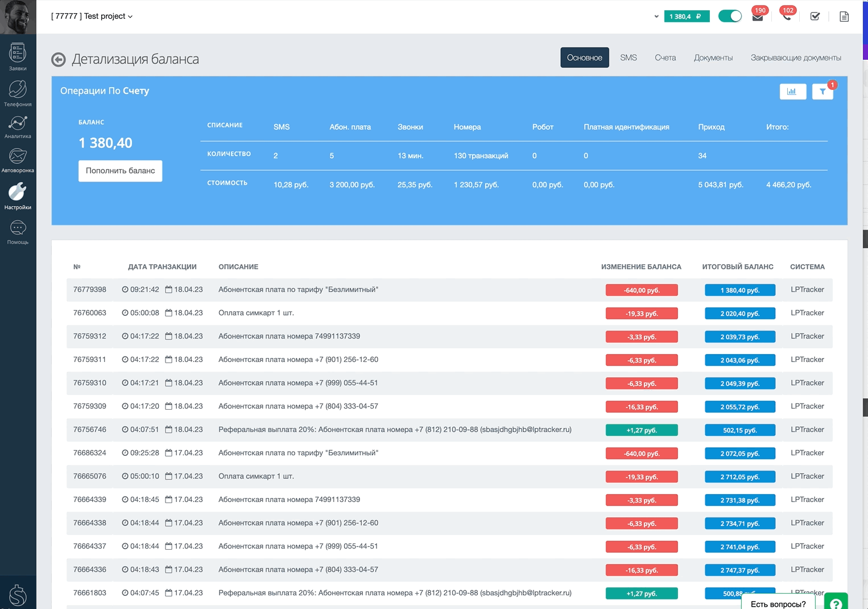Select transaction number 76779398
Viewport: 868px width, 609px height.
click(x=90, y=290)
